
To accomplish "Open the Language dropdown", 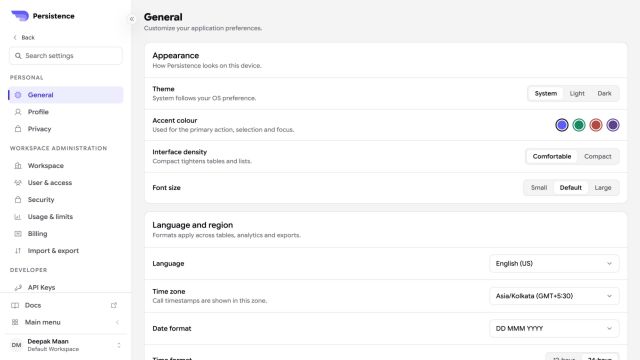I will coord(554,264).
